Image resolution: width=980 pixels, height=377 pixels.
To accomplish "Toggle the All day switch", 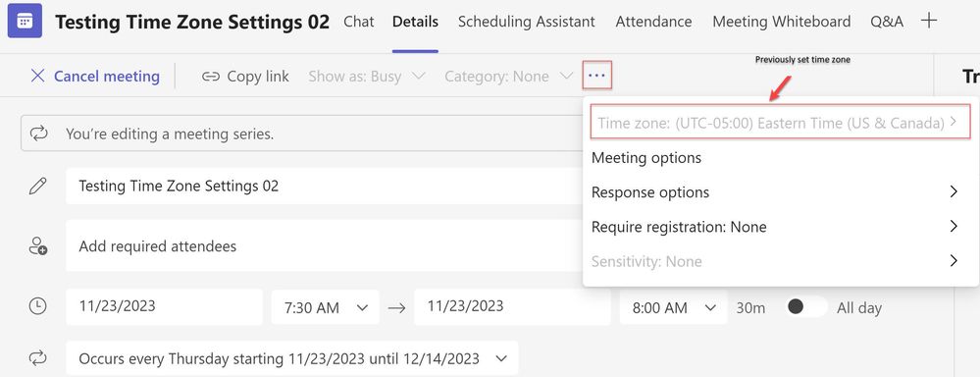I will point(805,307).
